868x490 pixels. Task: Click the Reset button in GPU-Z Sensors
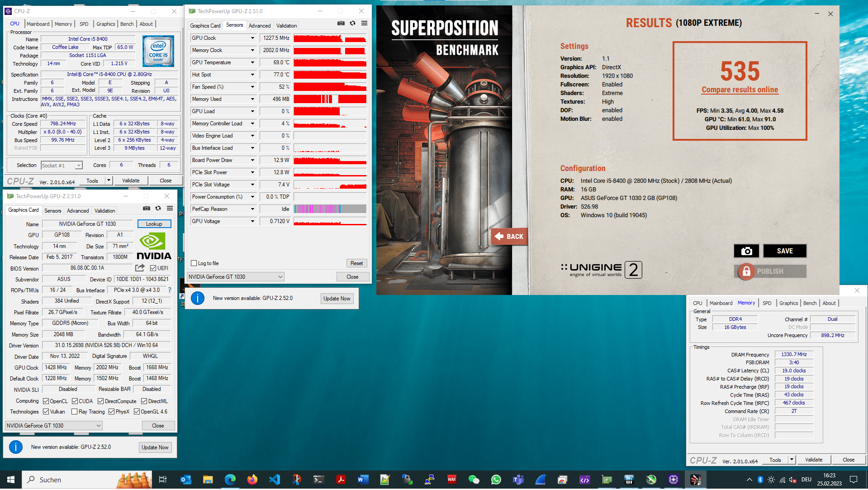pos(356,263)
